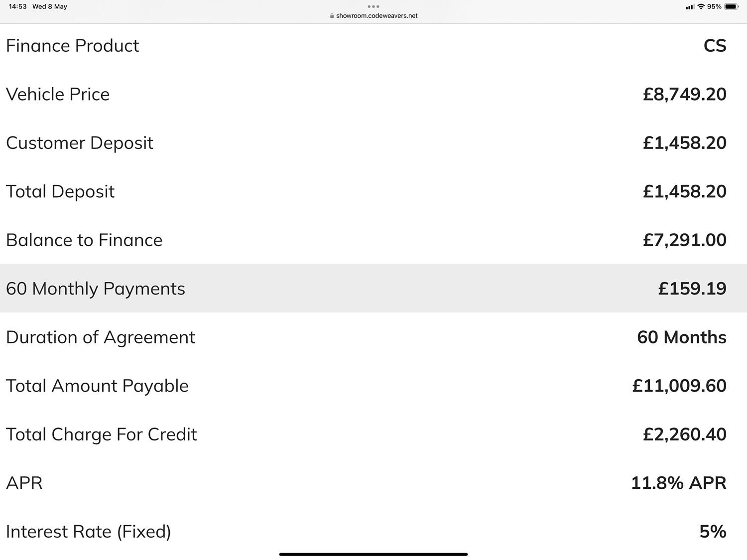Tap the showroom.codeweavers.net address text
747x560 pixels.
tap(377, 16)
